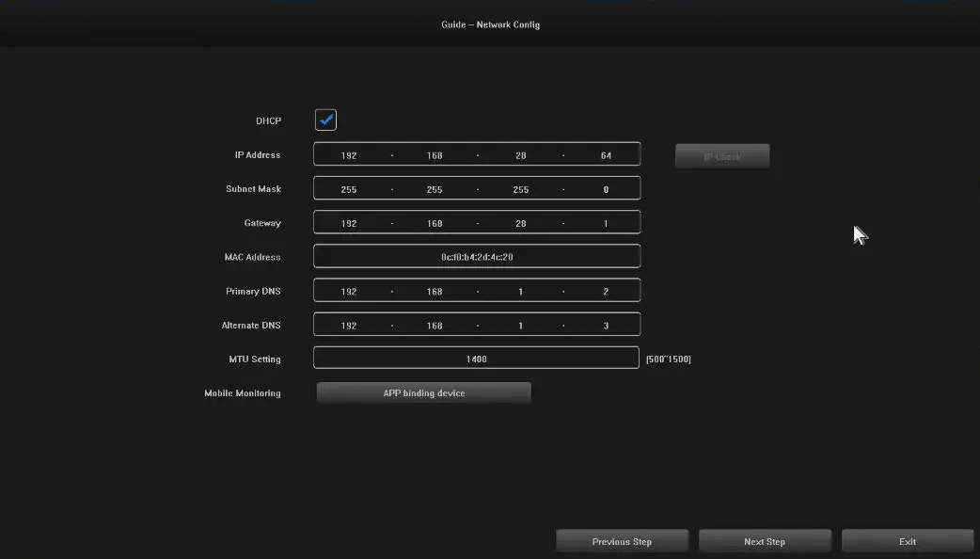
Task: Select last octet 0 of Subnet Mask
Action: point(606,189)
